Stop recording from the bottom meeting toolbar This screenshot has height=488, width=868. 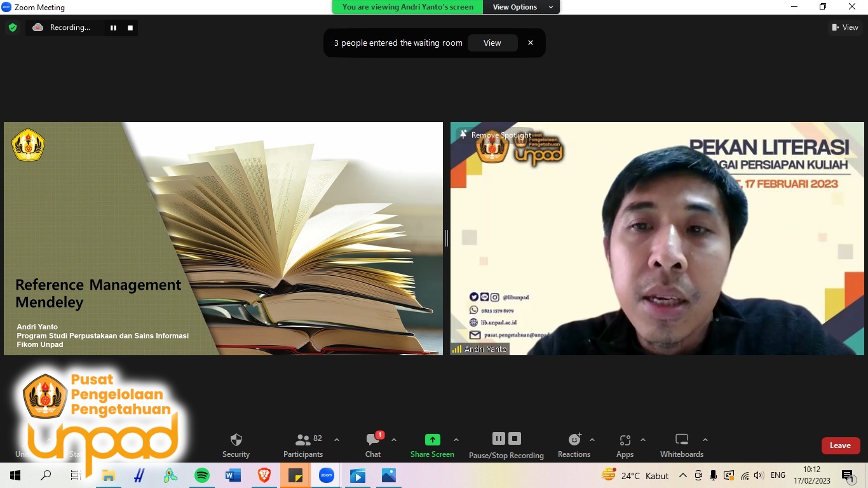click(515, 438)
